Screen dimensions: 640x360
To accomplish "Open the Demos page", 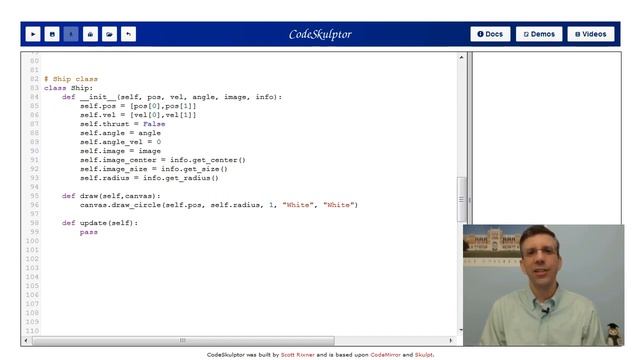I will [x=539, y=34].
